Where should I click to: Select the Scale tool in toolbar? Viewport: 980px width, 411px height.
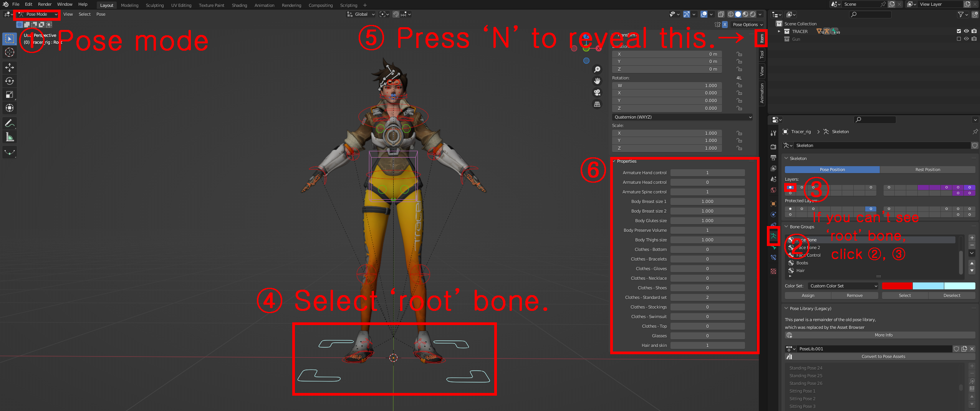point(10,94)
